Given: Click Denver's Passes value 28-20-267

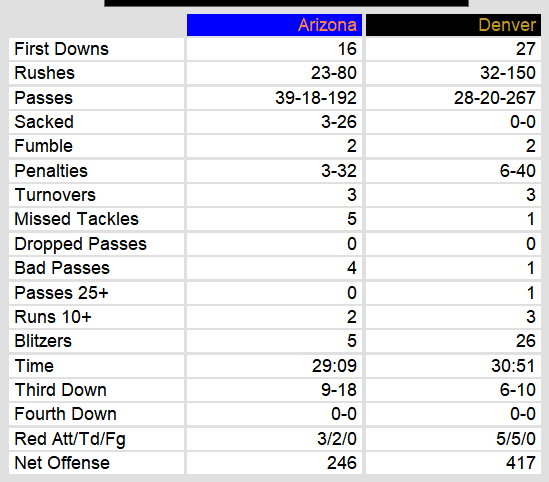Looking at the screenshot, I should click(494, 98).
